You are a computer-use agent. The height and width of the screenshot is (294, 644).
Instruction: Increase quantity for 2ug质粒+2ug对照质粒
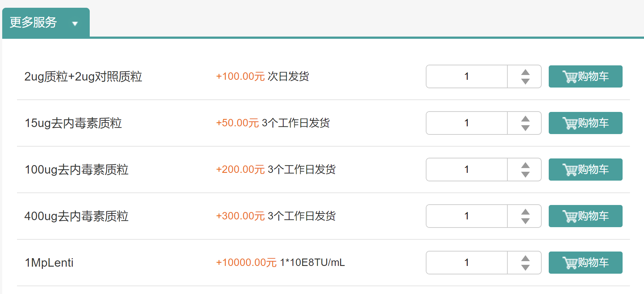coord(525,72)
